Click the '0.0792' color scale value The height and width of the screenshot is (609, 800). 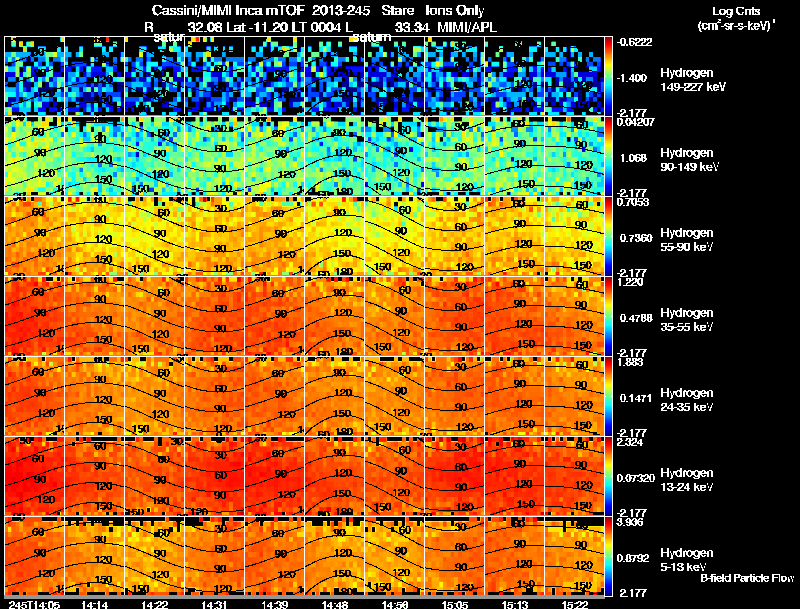click(633, 559)
